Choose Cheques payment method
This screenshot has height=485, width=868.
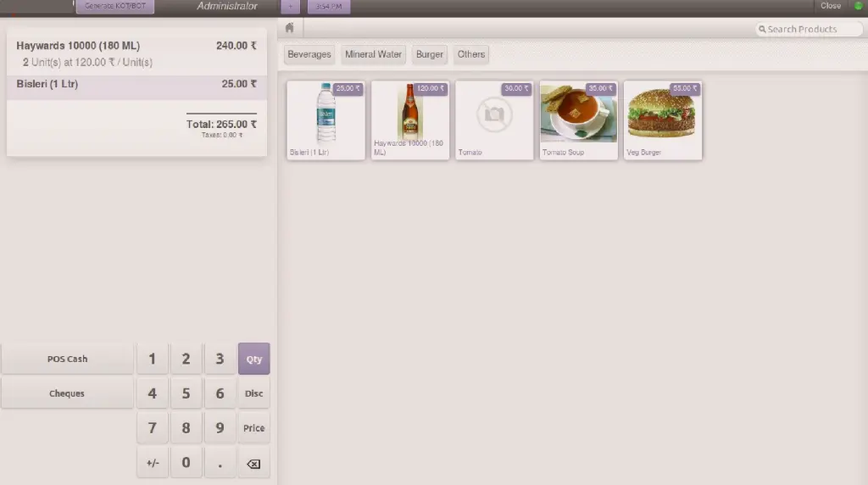pos(67,393)
